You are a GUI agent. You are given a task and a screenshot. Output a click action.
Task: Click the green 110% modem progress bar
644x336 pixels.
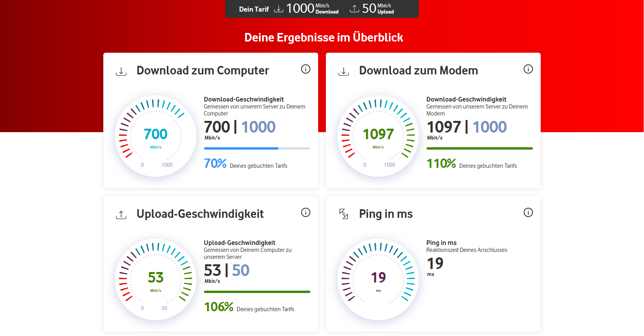coord(480,148)
